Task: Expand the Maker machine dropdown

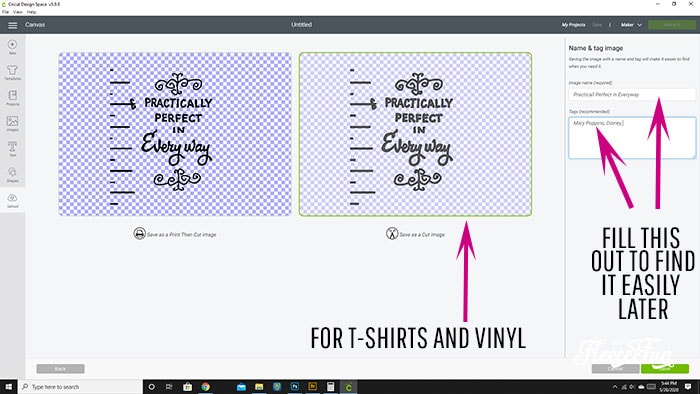Action: 631,25
